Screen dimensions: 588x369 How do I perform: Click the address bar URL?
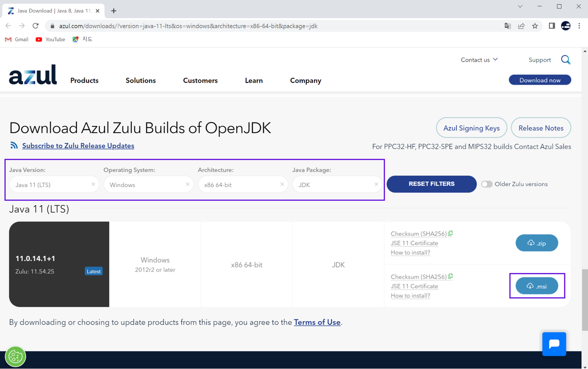point(189,26)
